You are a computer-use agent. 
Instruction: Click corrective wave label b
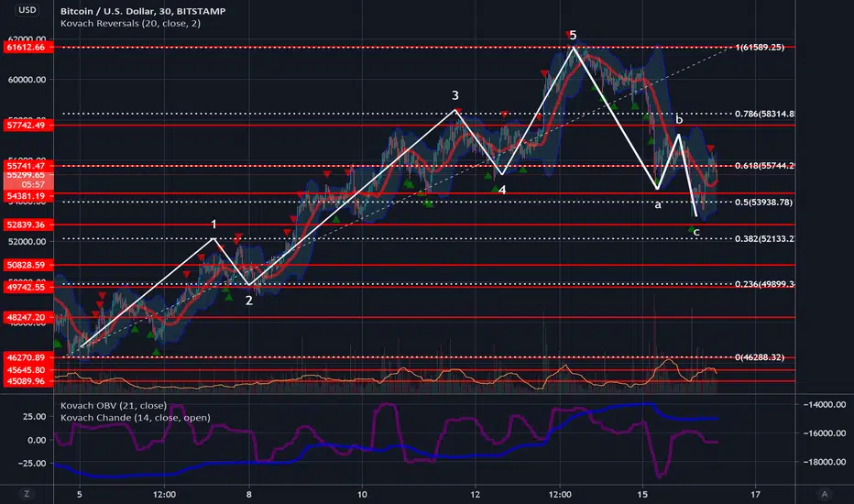pos(679,119)
